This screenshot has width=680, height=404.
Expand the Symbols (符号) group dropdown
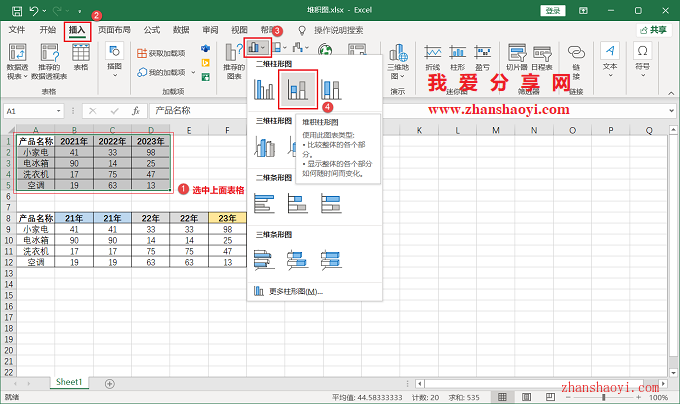[x=643, y=60]
